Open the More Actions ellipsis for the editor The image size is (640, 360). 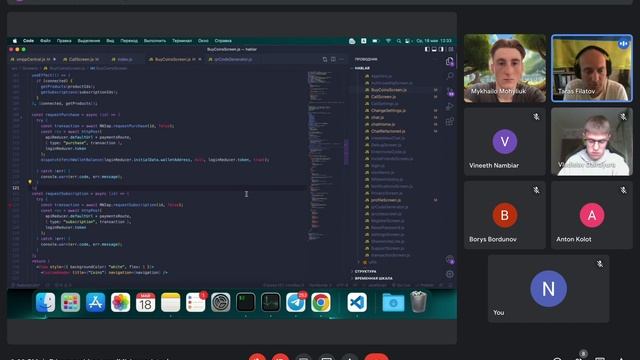(342, 59)
